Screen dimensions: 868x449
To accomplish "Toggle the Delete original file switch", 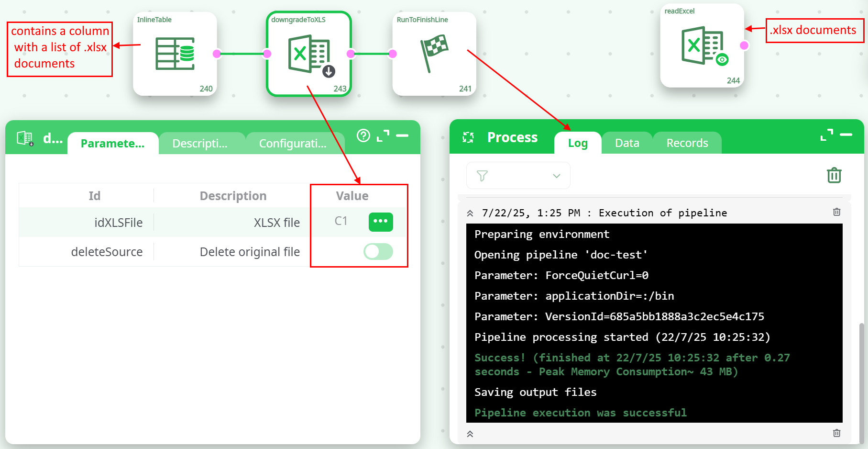I will tap(378, 251).
